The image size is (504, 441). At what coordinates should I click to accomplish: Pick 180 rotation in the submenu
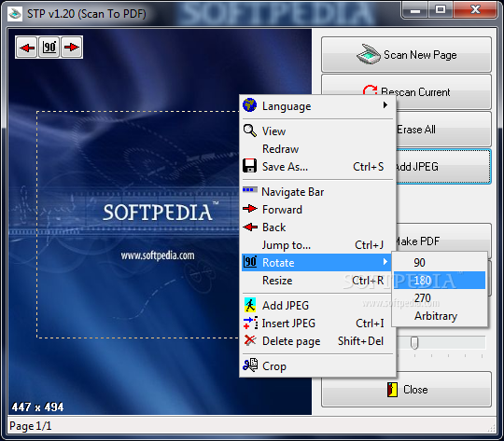click(x=439, y=280)
